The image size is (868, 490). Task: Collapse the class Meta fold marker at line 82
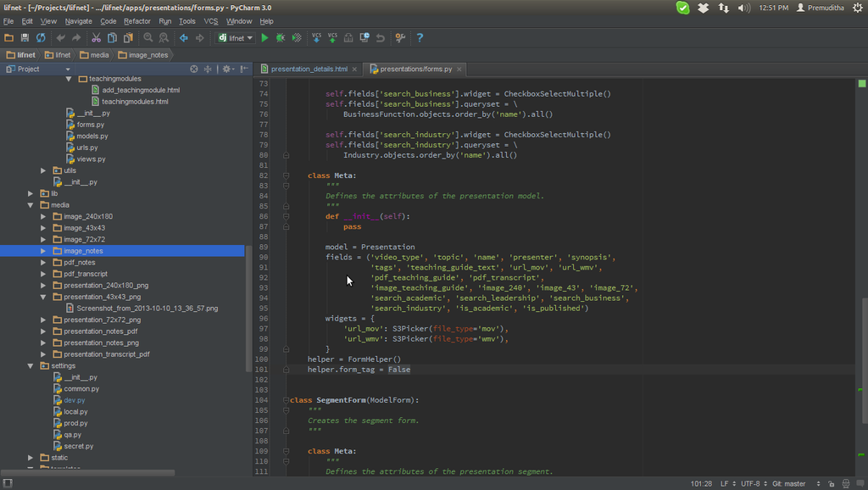tap(287, 175)
